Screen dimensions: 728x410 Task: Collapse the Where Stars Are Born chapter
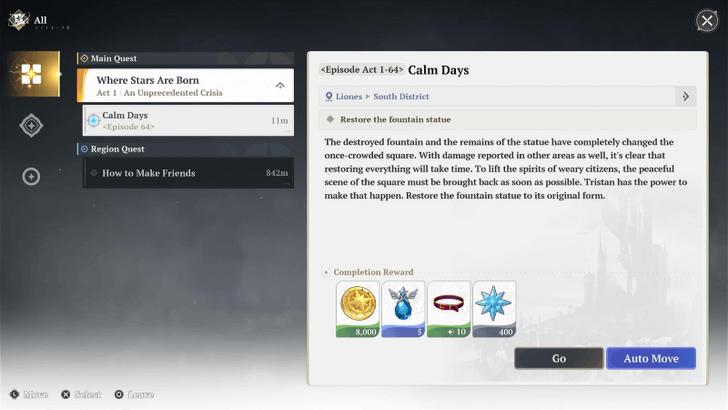279,86
